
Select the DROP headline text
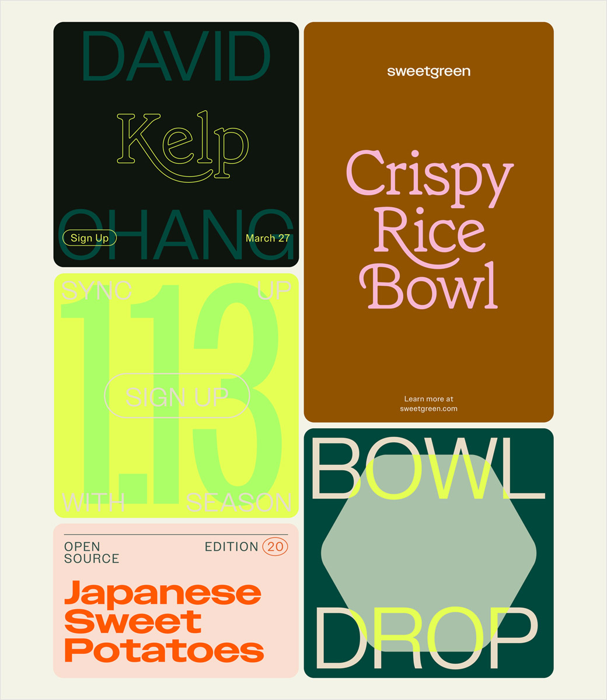tap(426, 637)
